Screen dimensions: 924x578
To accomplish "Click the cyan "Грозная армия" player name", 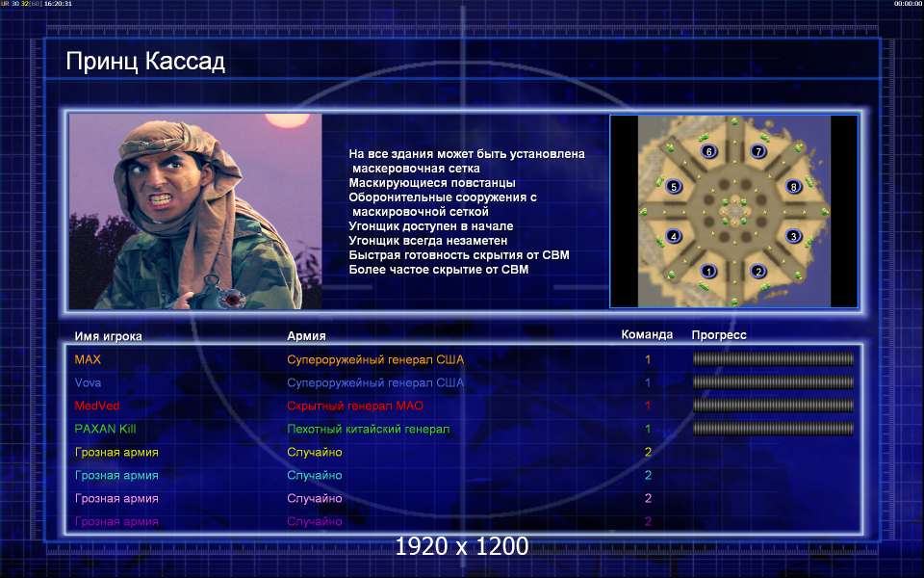I will click(116, 475).
